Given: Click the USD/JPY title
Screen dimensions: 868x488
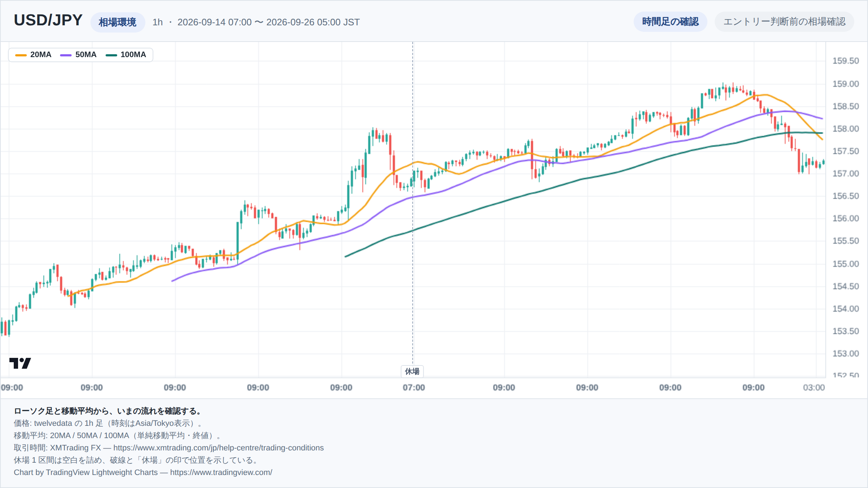Looking at the screenshot, I should click(48, 20).
